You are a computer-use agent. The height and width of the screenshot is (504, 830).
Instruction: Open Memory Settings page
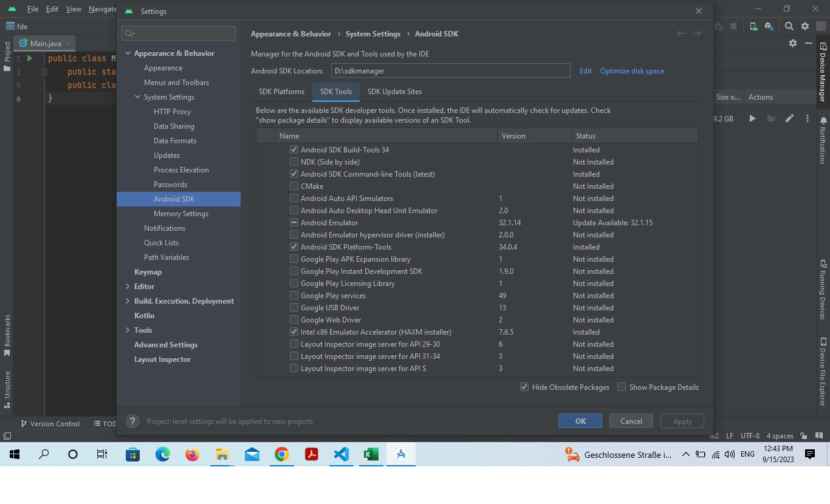point(181,214)
